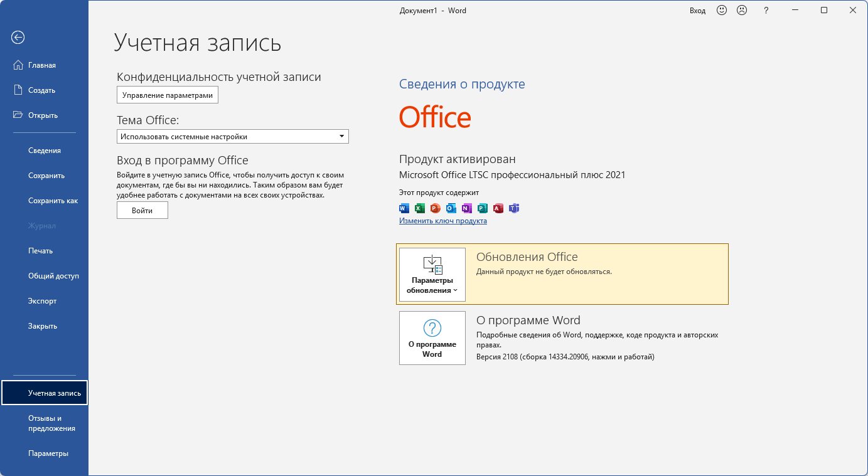
Task: Click the Конфиденциальность учетной записи heading
Action: pyautogui.click(x=219, y=77)
